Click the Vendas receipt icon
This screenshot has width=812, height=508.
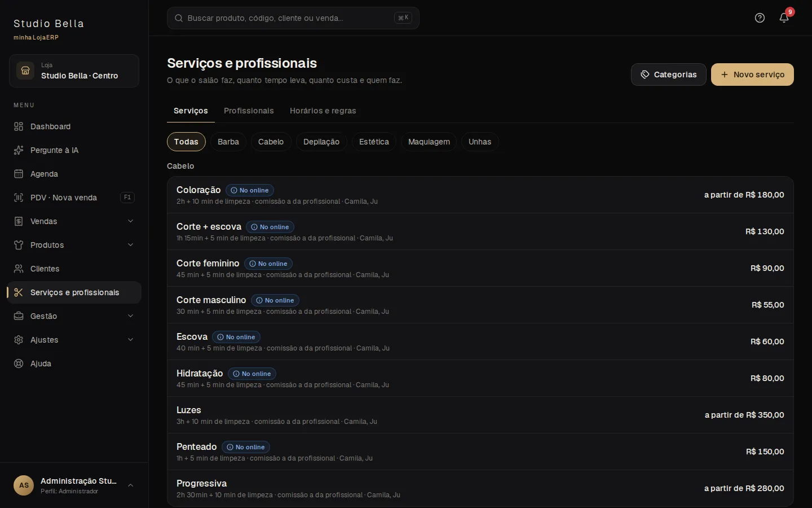pos(19,221)
